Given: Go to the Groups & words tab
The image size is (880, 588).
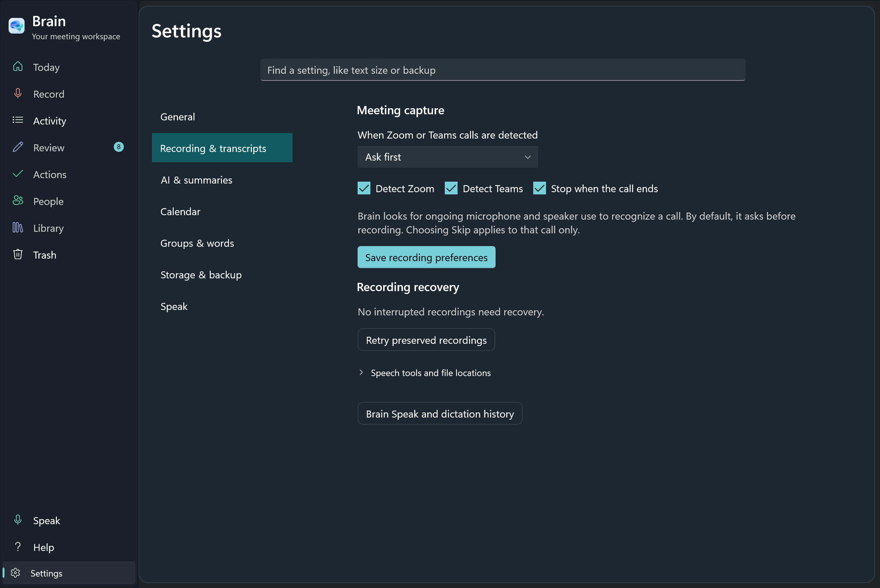Looking at the screenshot, I should click(222, 243).
